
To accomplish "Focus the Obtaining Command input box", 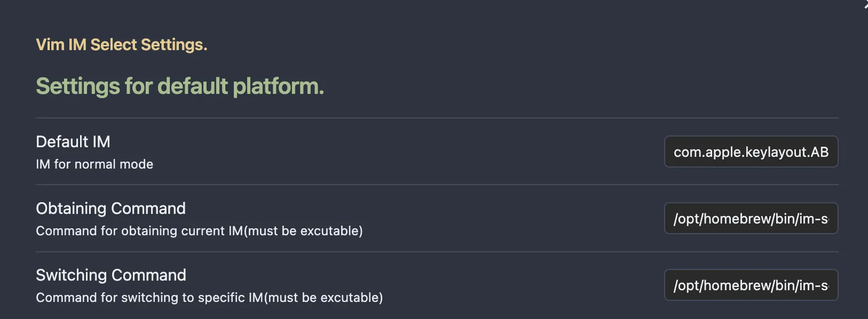I will 751,219.
